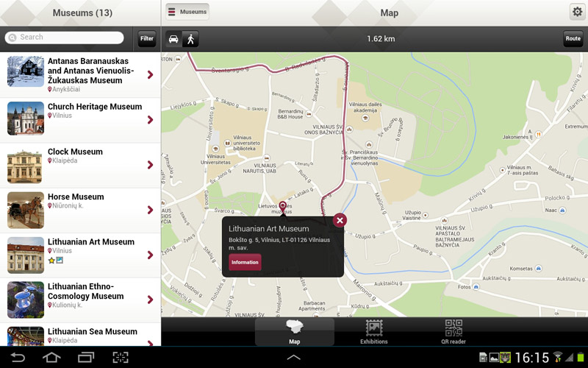The width and height of the screenshot is (588, 368).
Task: Click the Information button in popup
Action: (x=245, y=262)
